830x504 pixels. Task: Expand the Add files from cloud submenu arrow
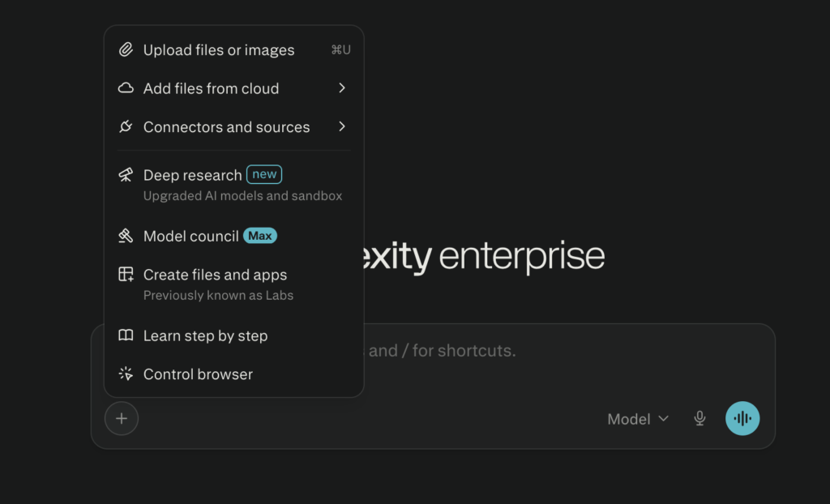pyautogui.click(x=341, y=88)
